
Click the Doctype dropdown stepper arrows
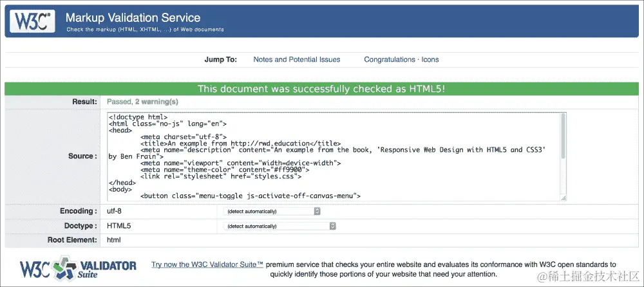click(x=333, y=227)
